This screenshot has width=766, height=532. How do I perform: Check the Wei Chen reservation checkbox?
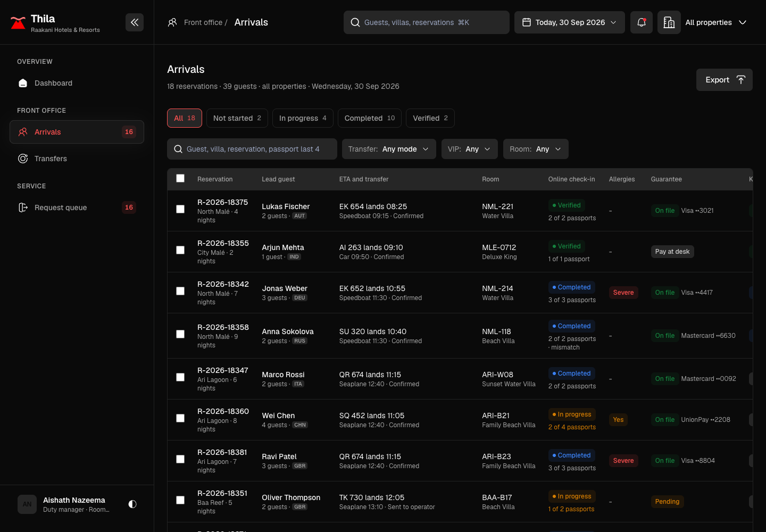pos(180,418)
